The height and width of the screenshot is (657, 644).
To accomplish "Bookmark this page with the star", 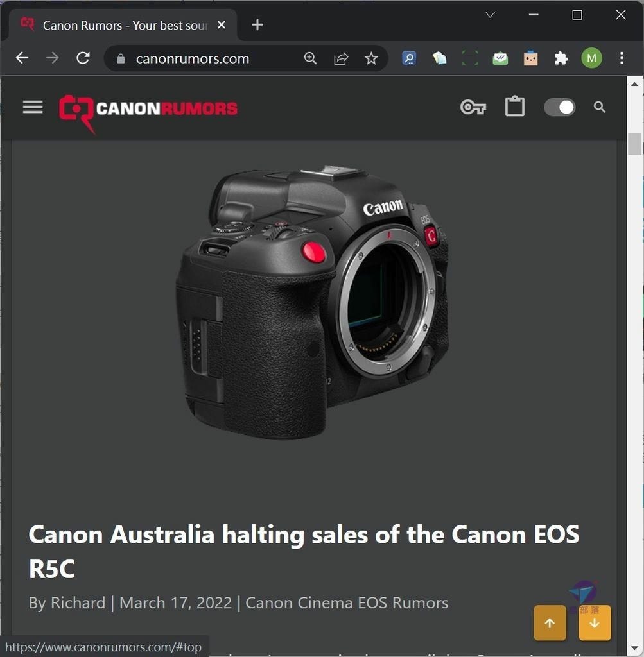I will click(x=371, y=58).
